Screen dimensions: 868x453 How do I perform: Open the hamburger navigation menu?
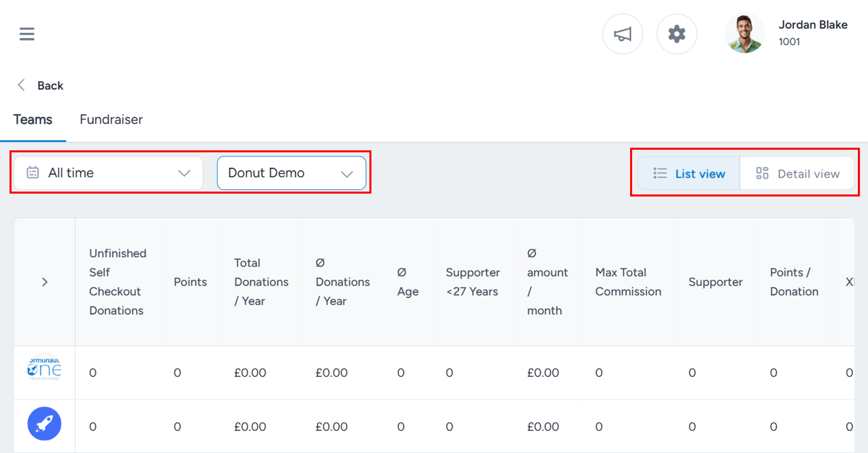pos(27,34)
